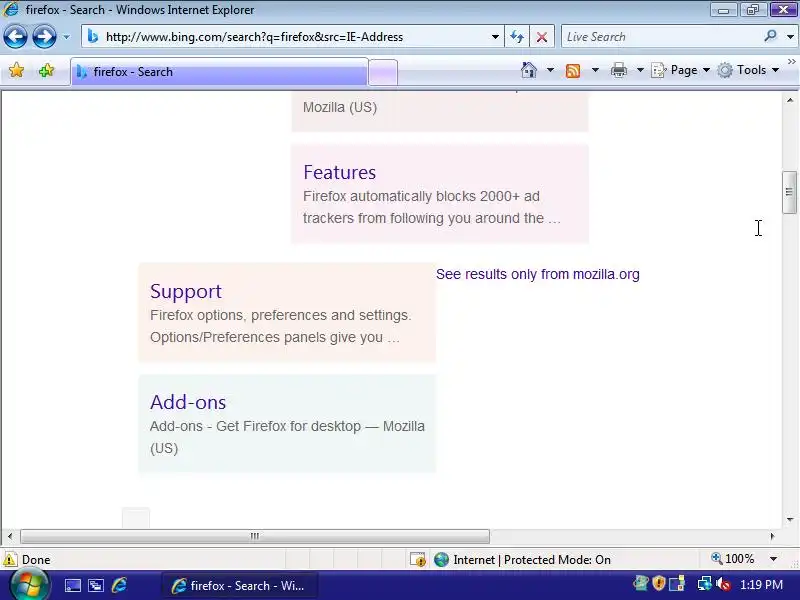Open the Add-ons link

pyautogui.click(x=188, y=402)
